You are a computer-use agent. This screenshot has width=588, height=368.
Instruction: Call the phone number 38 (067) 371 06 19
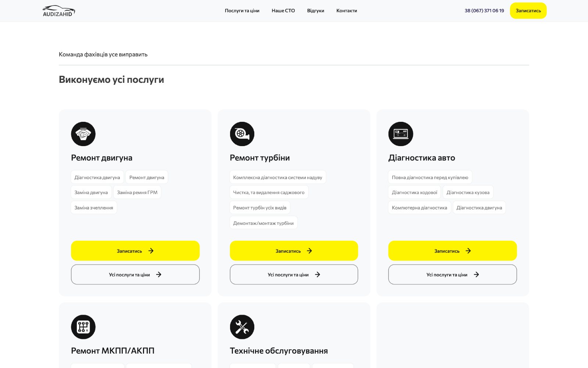point(484,11)
